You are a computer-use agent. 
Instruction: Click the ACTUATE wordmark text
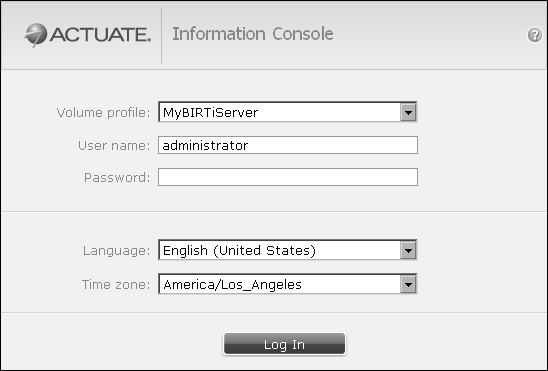point(100,35)
